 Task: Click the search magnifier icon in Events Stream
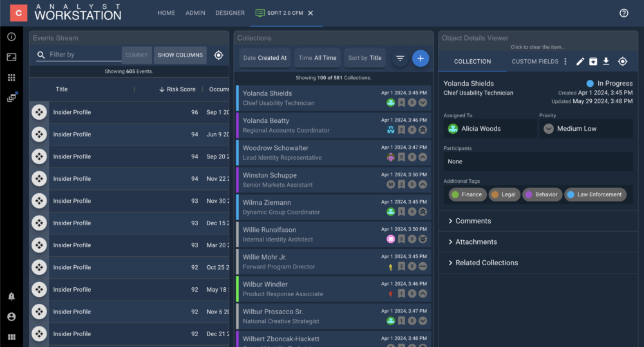tap(41, 55)
